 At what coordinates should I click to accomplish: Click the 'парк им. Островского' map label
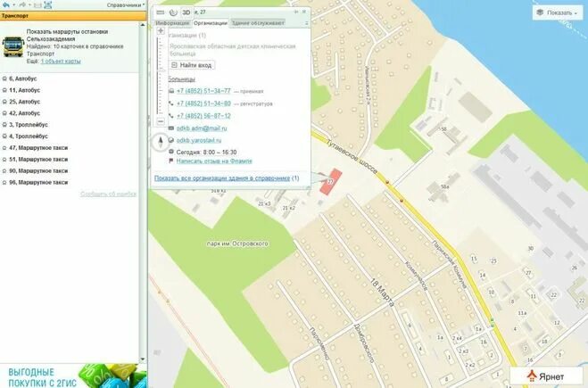(x=237, y=244)
